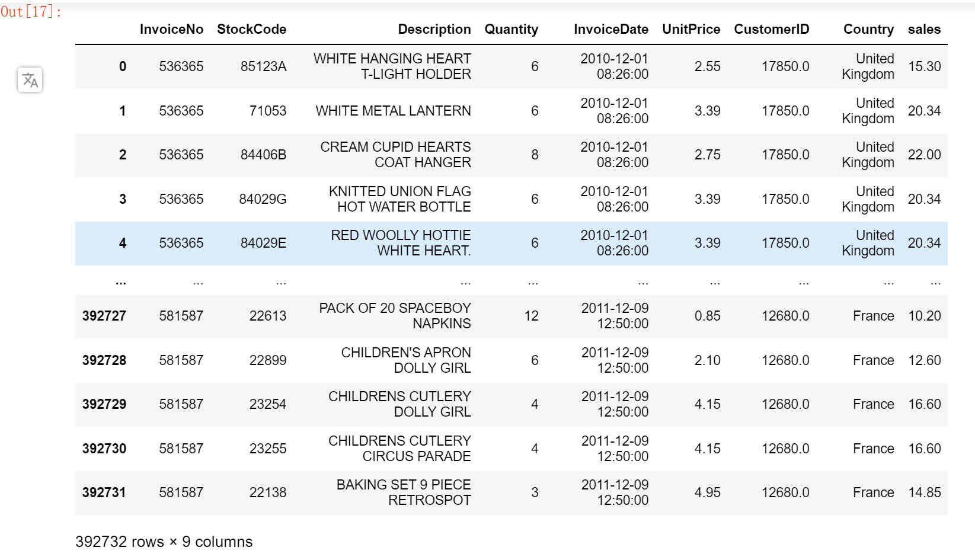975x560 pixels.
Task: Click invoice number 536365 in row 0
Action: (181, 66)
